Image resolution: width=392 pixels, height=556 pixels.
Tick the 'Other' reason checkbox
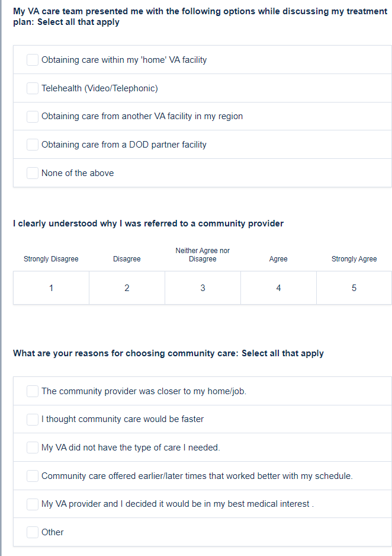33,532
